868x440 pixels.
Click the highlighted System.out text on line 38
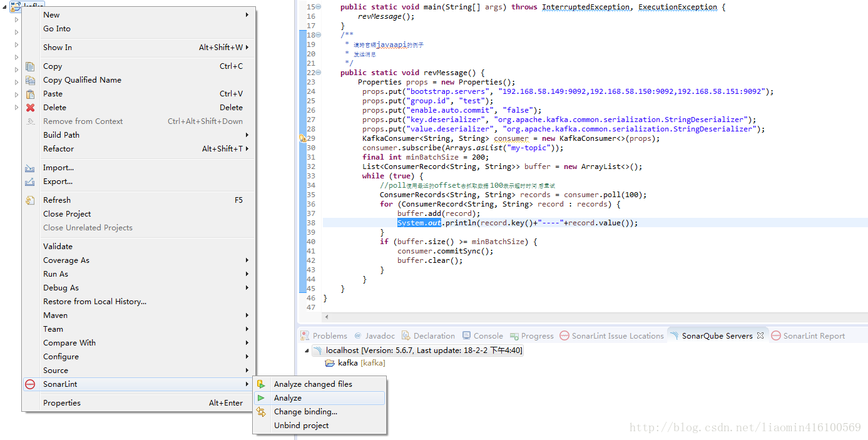tap(419, 223)
